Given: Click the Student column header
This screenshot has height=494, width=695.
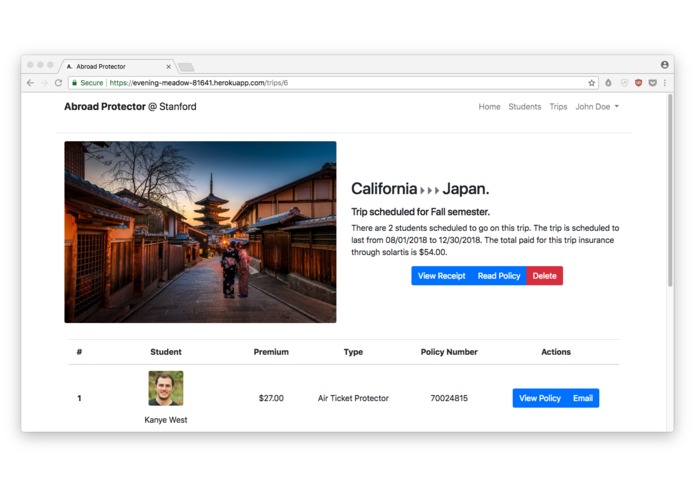Looking at the screenshot, I should [x=166, y=352].
